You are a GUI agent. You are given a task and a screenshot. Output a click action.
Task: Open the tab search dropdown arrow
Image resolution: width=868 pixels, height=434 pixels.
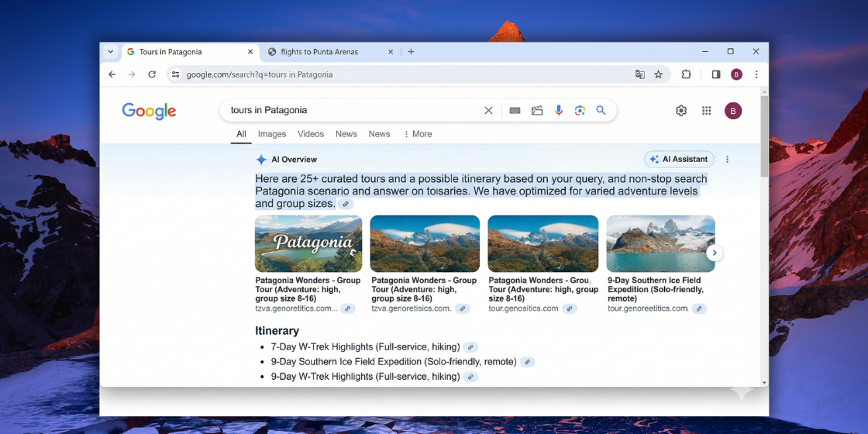110,52
